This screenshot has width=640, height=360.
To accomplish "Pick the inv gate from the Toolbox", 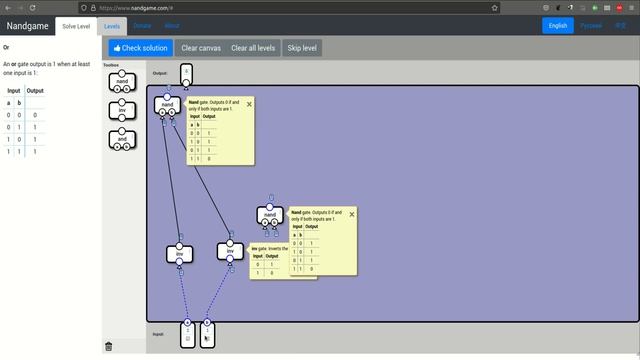I will pos(122,110).
